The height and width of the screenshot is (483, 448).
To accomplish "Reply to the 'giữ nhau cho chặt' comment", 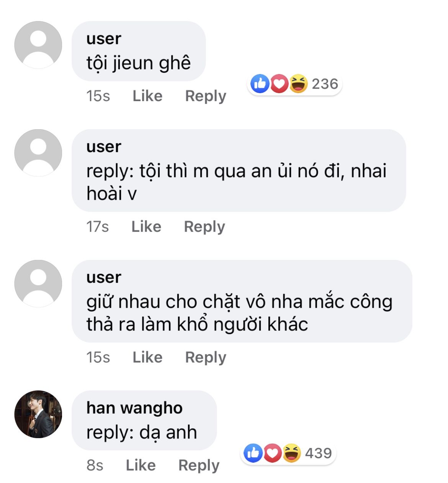I will tap(206, 358).
